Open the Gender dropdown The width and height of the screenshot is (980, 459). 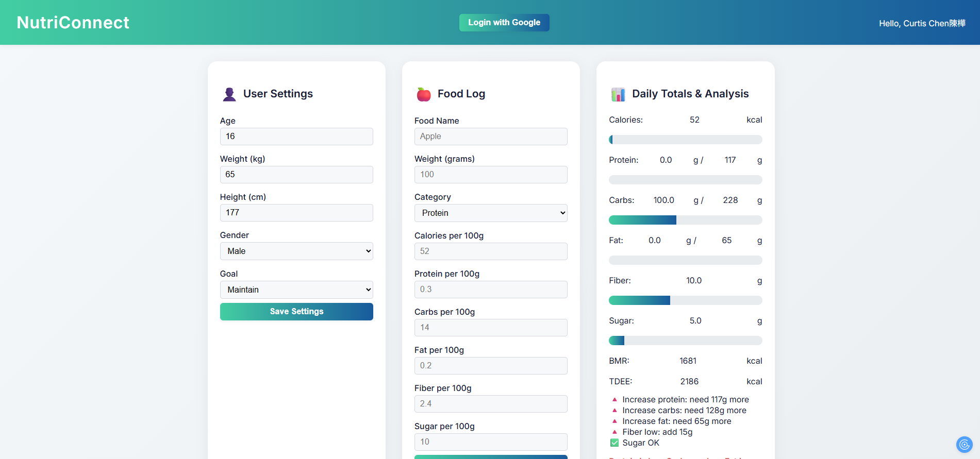[296, 251]
